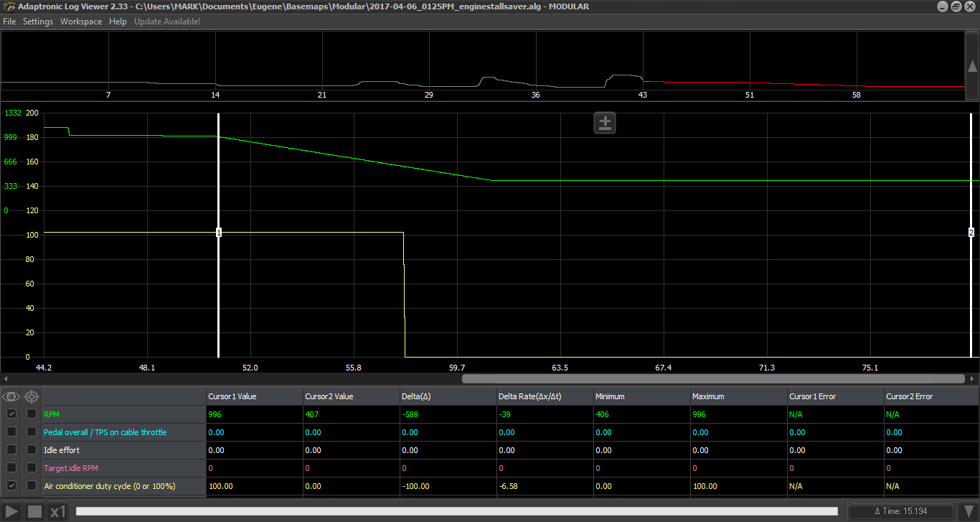Image resolution: width=980 pixels, height=522 pixels.
Task: Click the Maximum column header
Action: (738, 396)
